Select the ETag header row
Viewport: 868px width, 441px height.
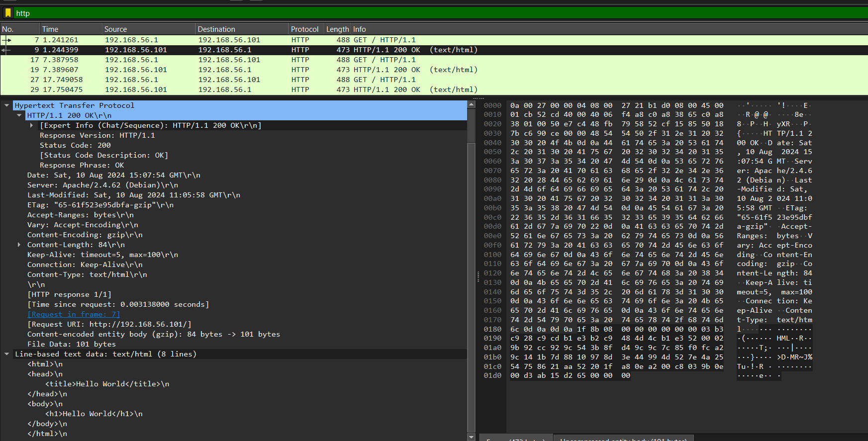click(x=234, y=205)
